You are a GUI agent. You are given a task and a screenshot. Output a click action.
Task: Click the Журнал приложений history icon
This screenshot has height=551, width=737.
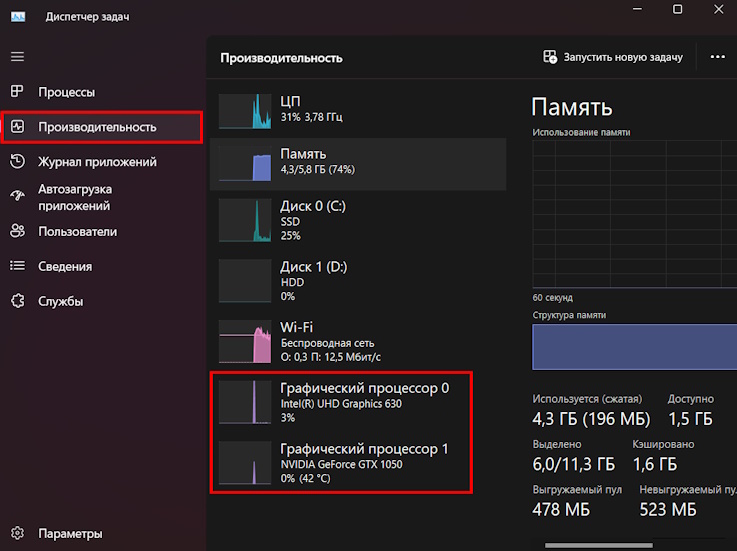[x=17, y=161]
